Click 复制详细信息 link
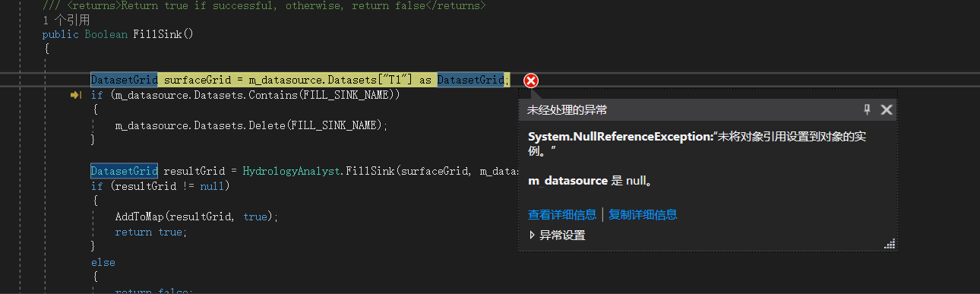This screenshot has width=980, height=294. tap(643, 215)
